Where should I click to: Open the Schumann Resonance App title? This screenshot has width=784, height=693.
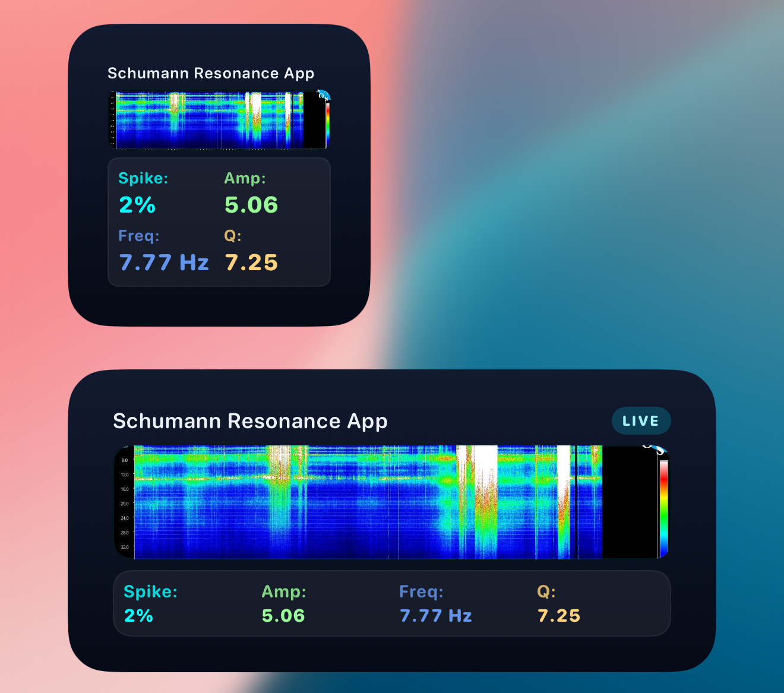210,73
